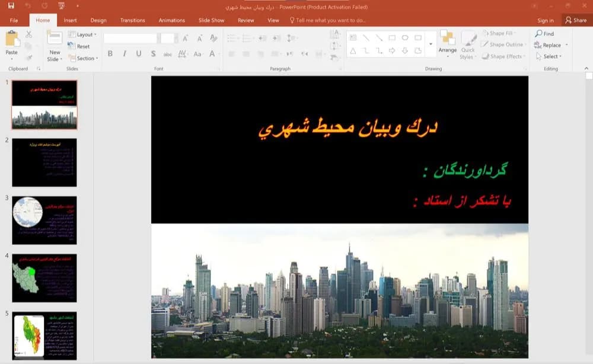Viewport: 593px width, 364px height.
Task: Toggle Bold formatting
Action: click(110, 54)
